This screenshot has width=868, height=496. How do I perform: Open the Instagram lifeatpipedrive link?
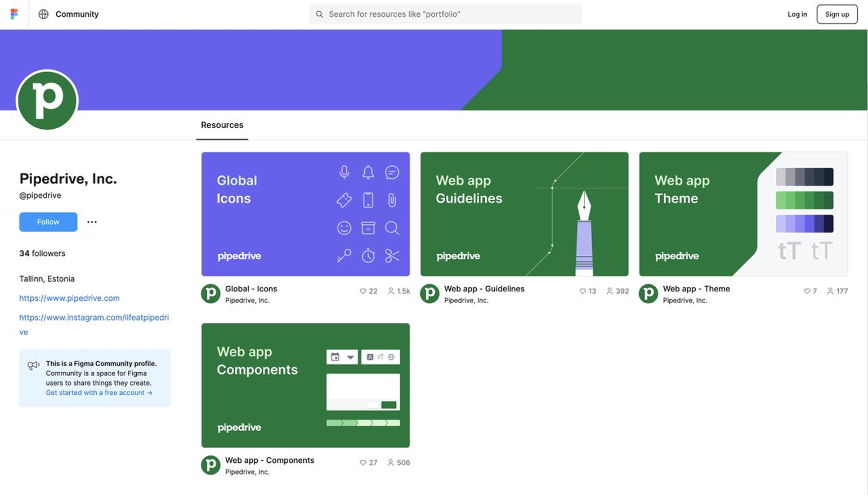(94, 324)
